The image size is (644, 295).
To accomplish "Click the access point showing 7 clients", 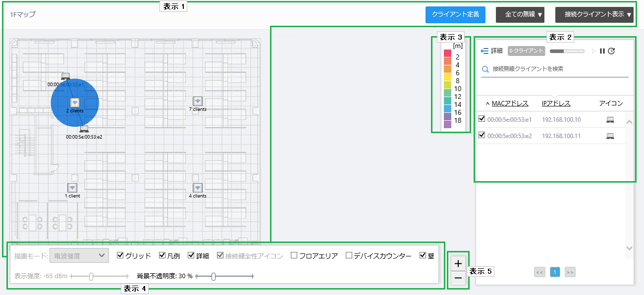I will [198, 101].
